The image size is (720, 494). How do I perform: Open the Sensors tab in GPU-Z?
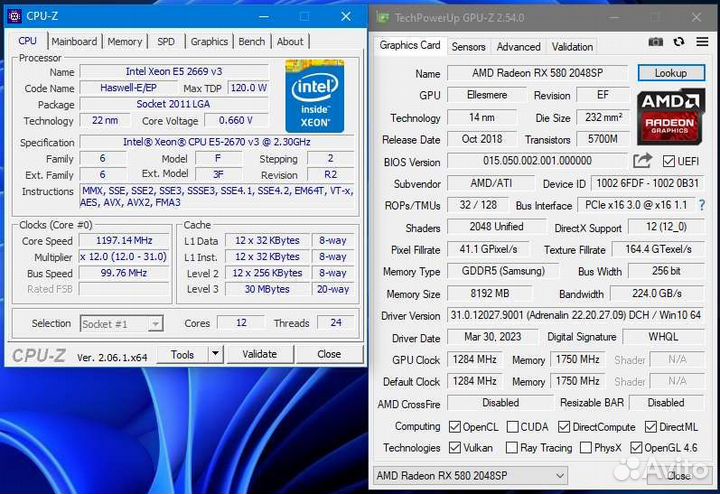[x=468, y=47]
